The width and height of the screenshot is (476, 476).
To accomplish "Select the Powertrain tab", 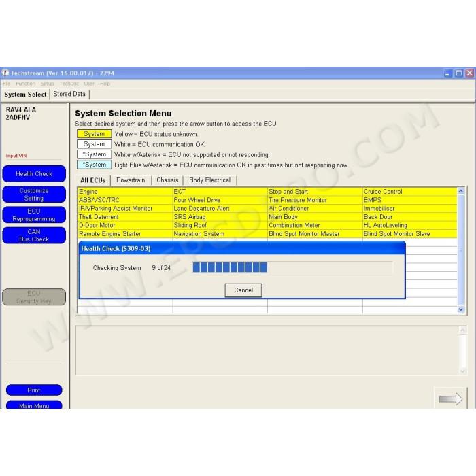I will [131, 180].
